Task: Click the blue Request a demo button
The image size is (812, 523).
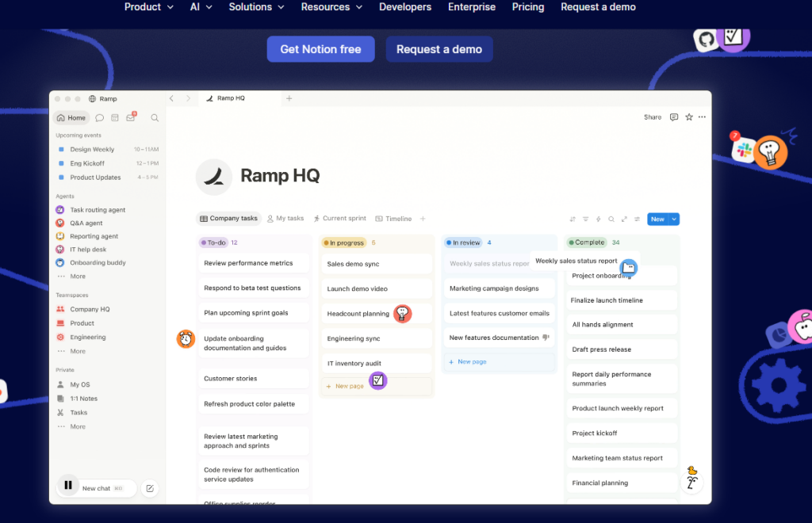Action: pyautogui.click(x=439, y=49)
